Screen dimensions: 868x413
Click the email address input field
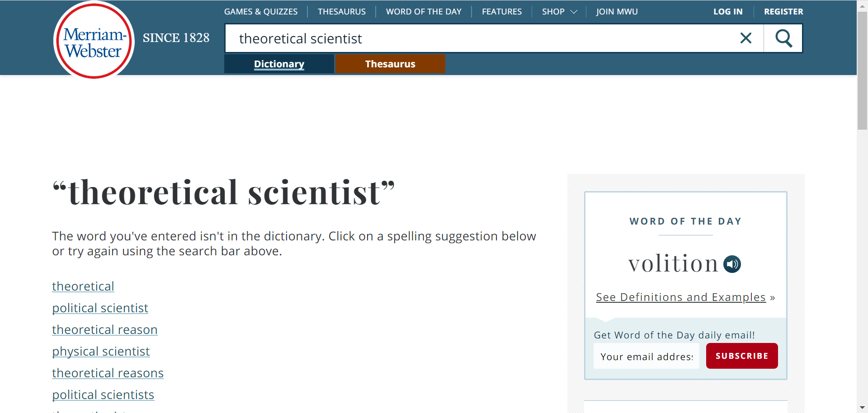(646, 356)
